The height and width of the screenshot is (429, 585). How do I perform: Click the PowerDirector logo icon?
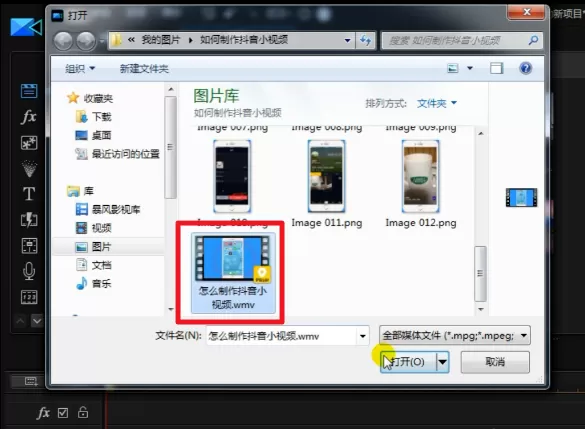pos(26,27)
